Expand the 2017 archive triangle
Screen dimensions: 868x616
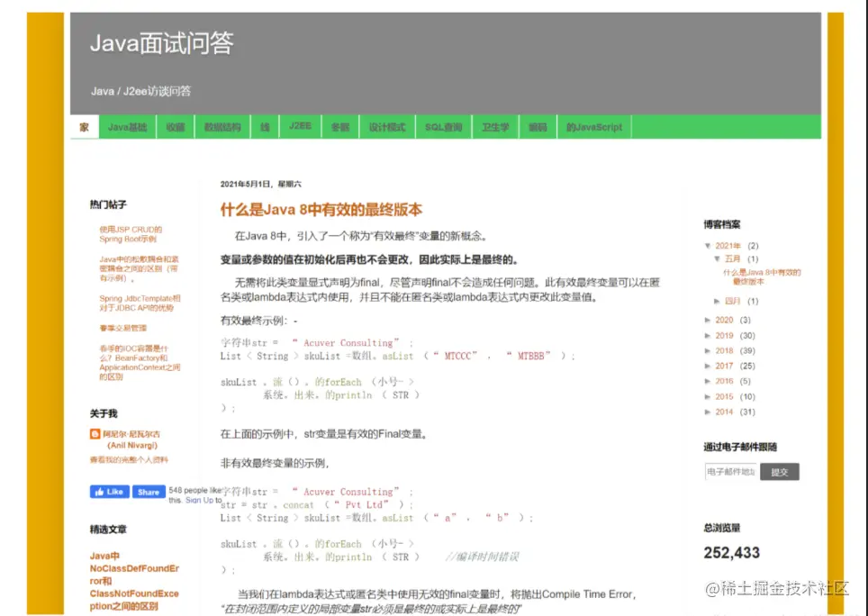(x=708, y=366)
